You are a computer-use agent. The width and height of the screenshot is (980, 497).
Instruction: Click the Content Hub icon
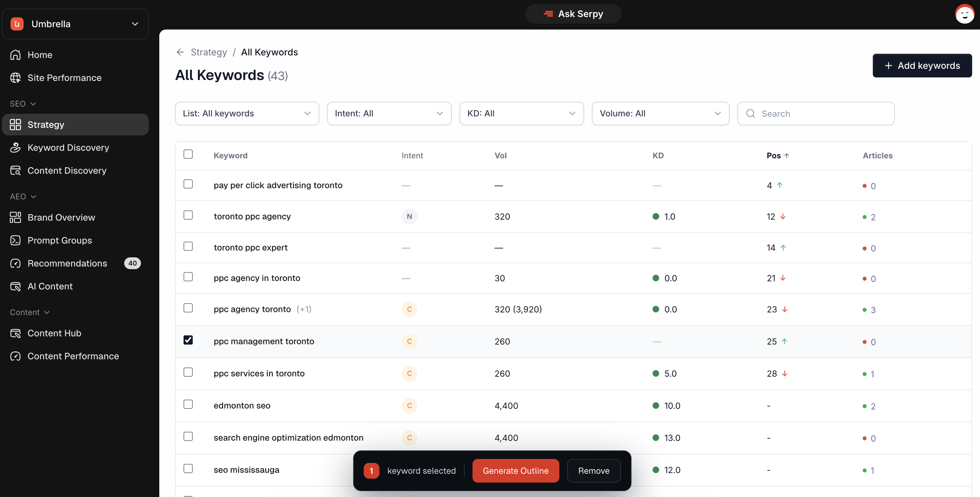pos(15,333)
